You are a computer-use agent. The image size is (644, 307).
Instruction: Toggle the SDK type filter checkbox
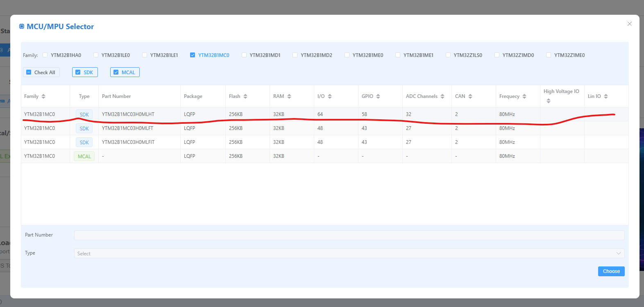click(x=78, y=72)
